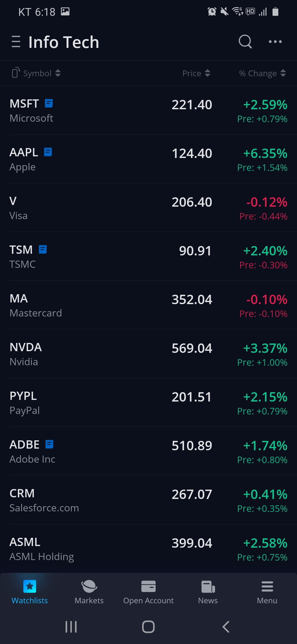Sort the list by Symbol
Screen dimensions: 297x644
(x=42, y=73)
